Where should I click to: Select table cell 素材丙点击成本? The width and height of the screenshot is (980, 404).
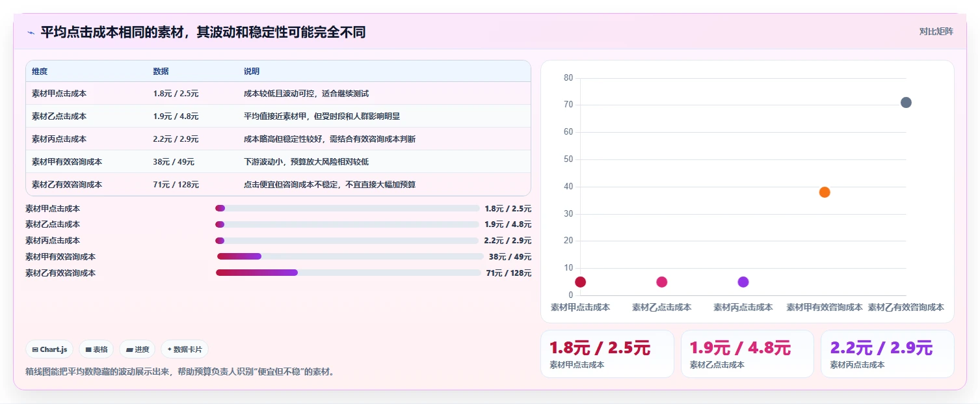[x=59, y=139]
